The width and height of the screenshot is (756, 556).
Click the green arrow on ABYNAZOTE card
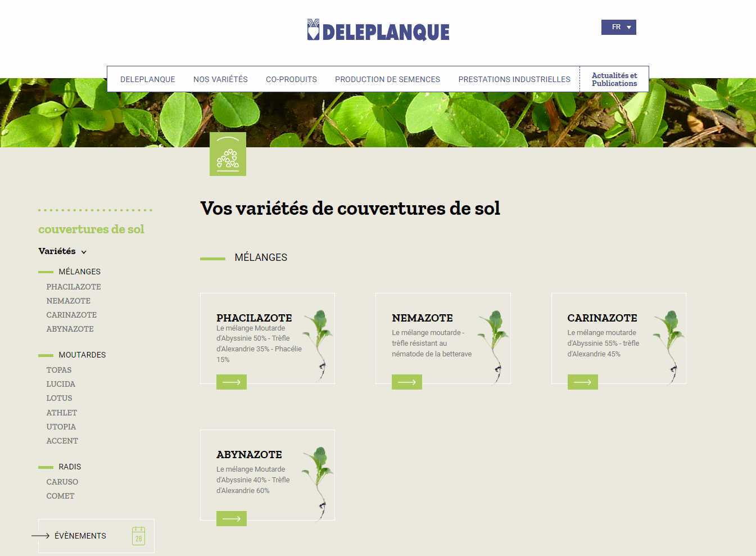pos(232,519)
